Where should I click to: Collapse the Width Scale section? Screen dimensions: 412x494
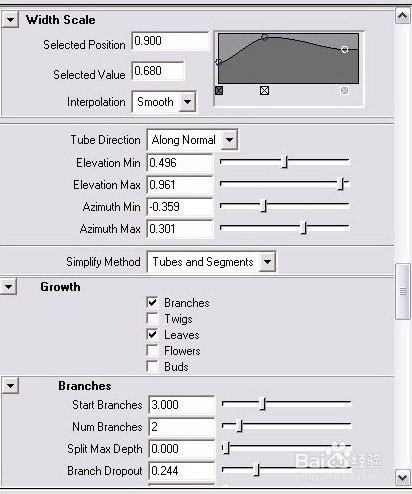[x=10, y=20]
